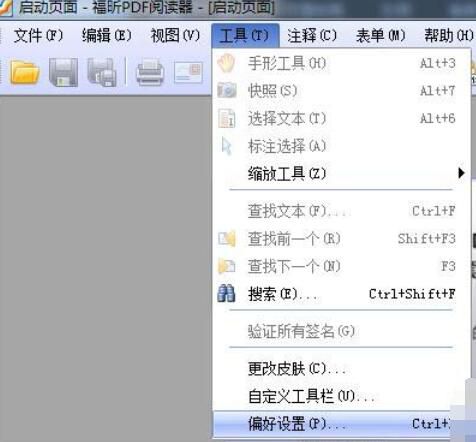Expand the 缩放工具 submenu arrow
Image resolution: width=476 pixels, height=442 pixels.
461,173
